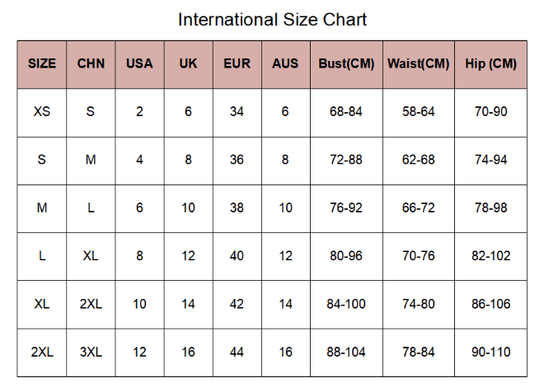Select the CHN 3XL cell
The image size is (544, 392).
[x=91, y=352]
